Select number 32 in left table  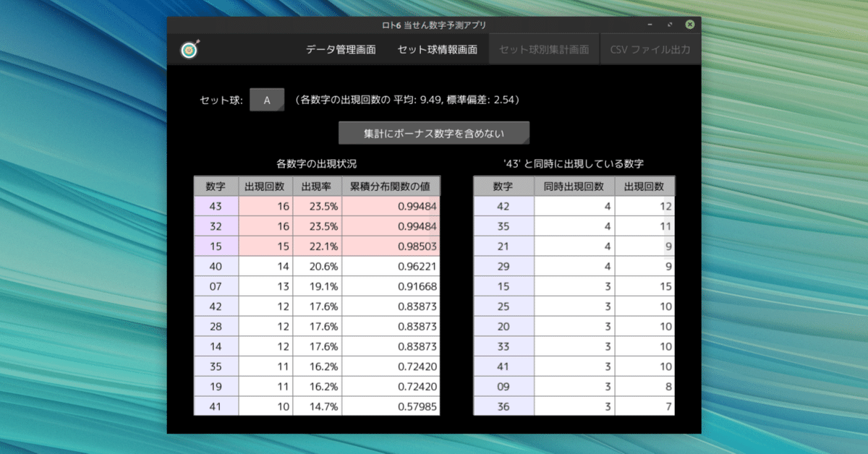pyautogui.click(x=216, y=226)
